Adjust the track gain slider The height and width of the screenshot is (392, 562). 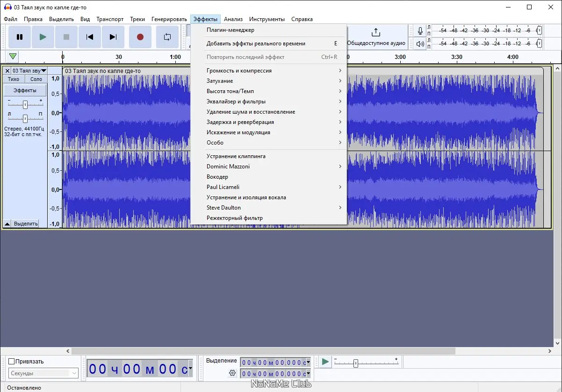(25, 104)
